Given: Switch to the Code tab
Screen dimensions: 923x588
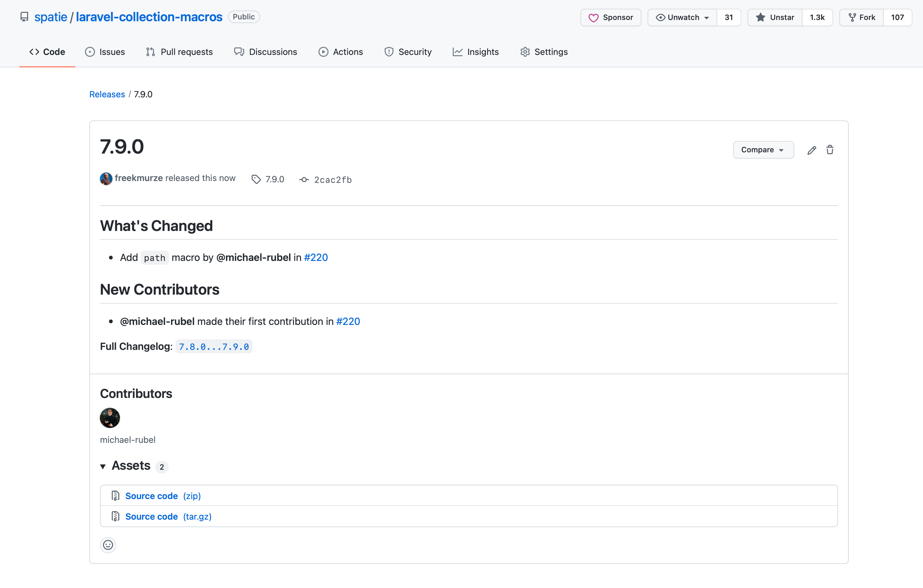Looking at the screenshot, I should click(x=47, y=52).
